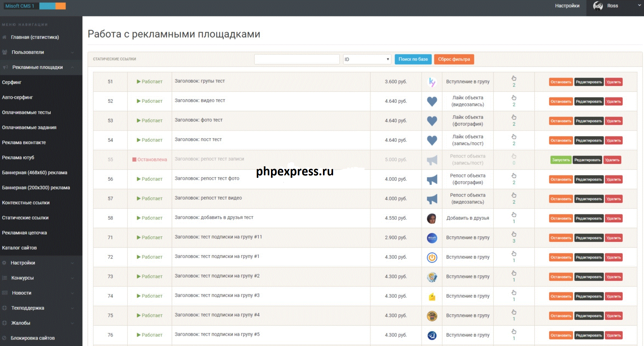
Task: Collapse the Рекламные площадки sidebar section
Action: 73,67
